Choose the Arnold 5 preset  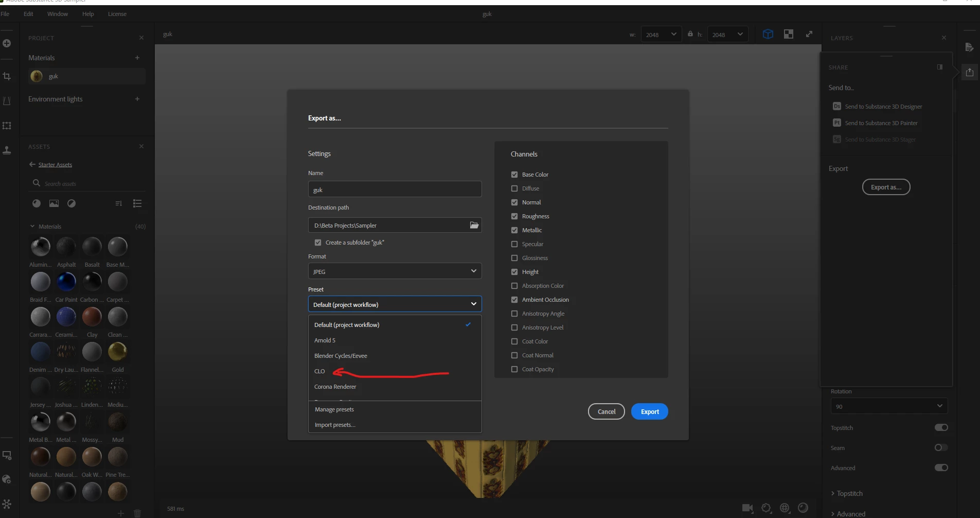click(x=395, y=340)
